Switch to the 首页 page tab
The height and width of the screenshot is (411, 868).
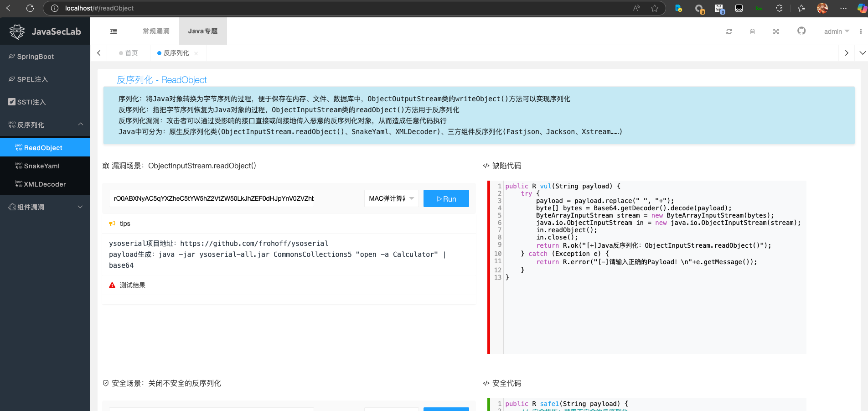(x=129, y=53)
